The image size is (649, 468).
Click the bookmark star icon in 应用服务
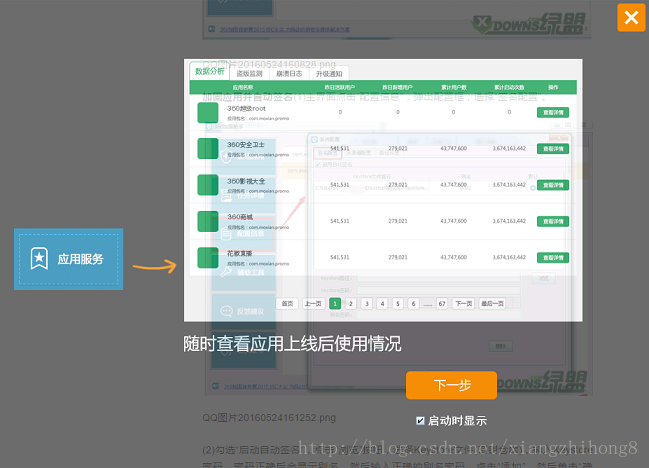[39, 259]
